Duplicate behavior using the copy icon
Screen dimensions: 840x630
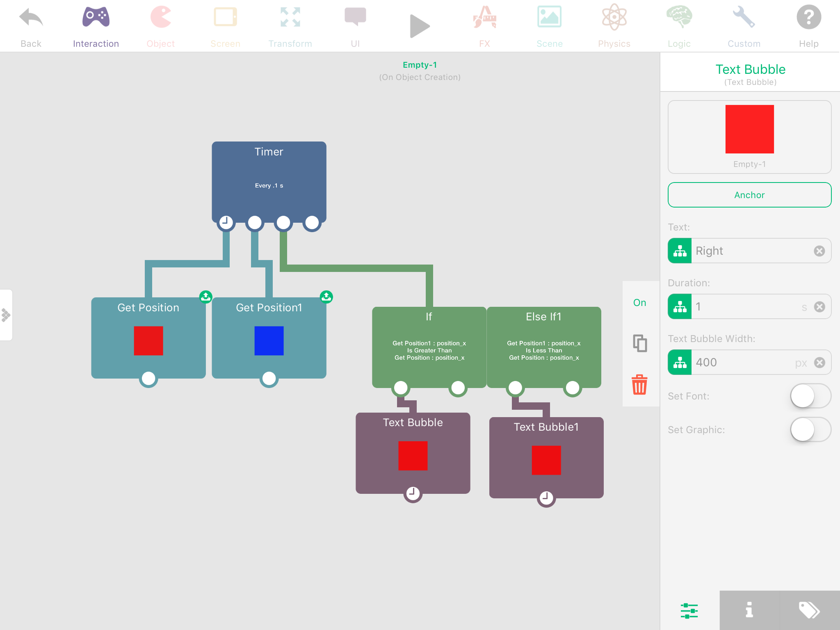[639, 343]
